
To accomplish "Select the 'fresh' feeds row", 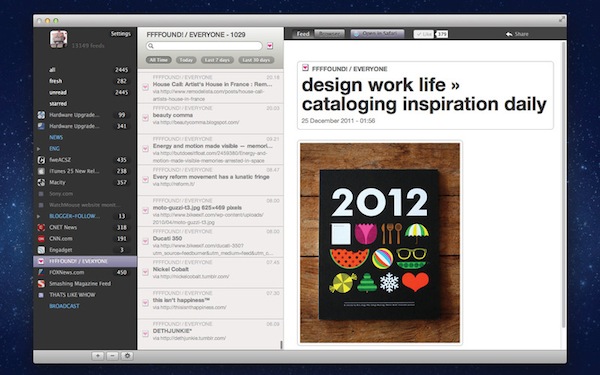I will click(85, 81).
